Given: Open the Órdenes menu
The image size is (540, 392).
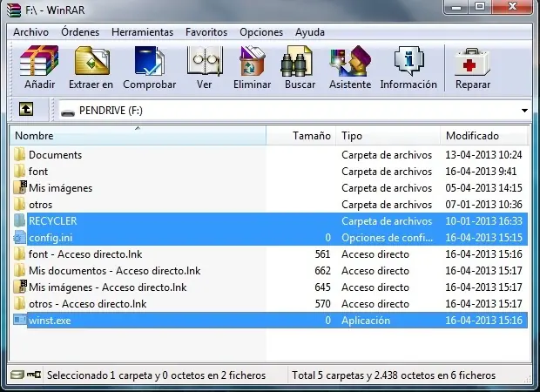Looking at the screenshot, I should [x=80, y=32].
